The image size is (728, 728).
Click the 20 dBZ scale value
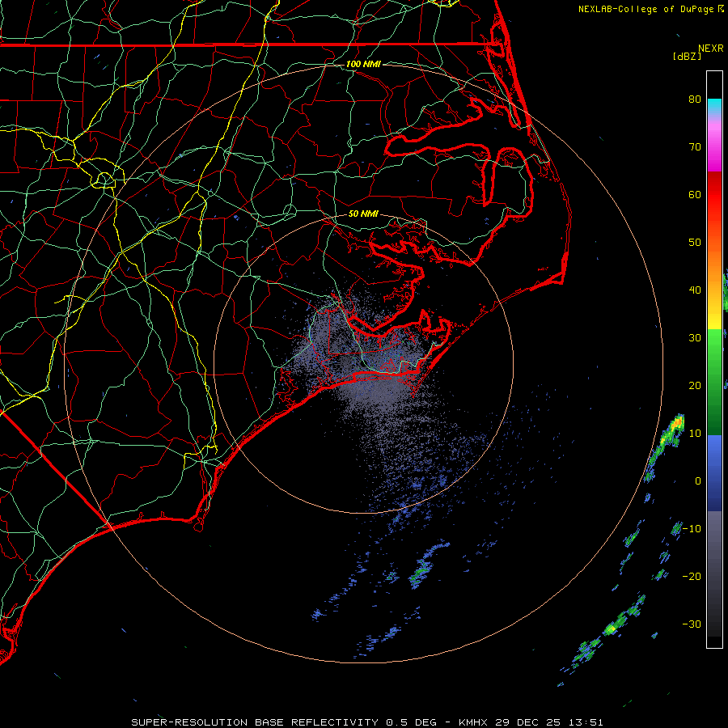click(x=695, y=385)
